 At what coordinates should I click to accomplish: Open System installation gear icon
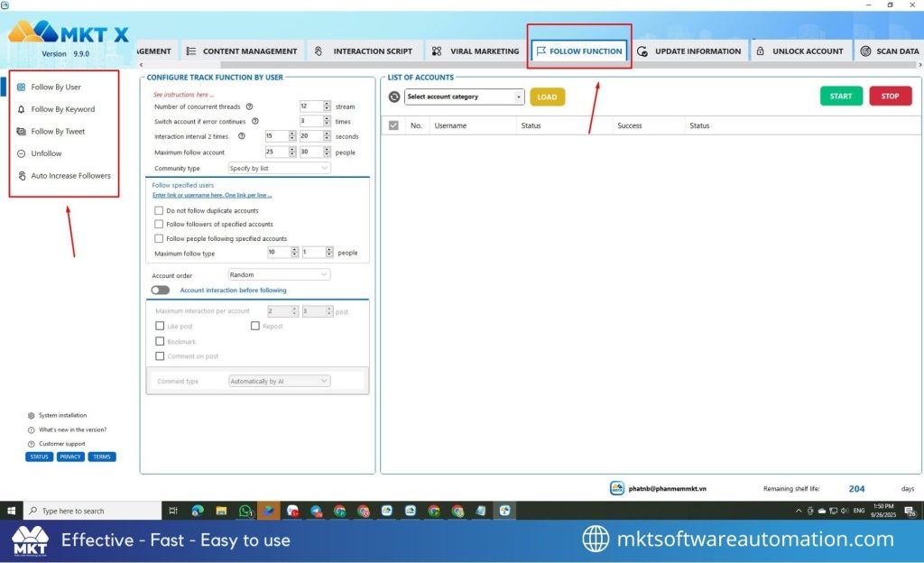pos(31,416)
